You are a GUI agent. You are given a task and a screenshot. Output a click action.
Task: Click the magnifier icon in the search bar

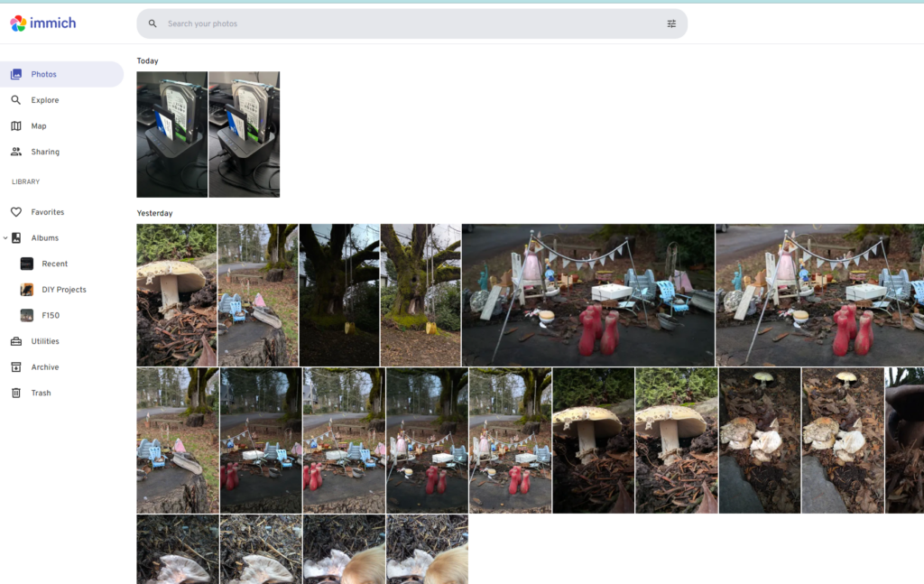coord(152,23)
